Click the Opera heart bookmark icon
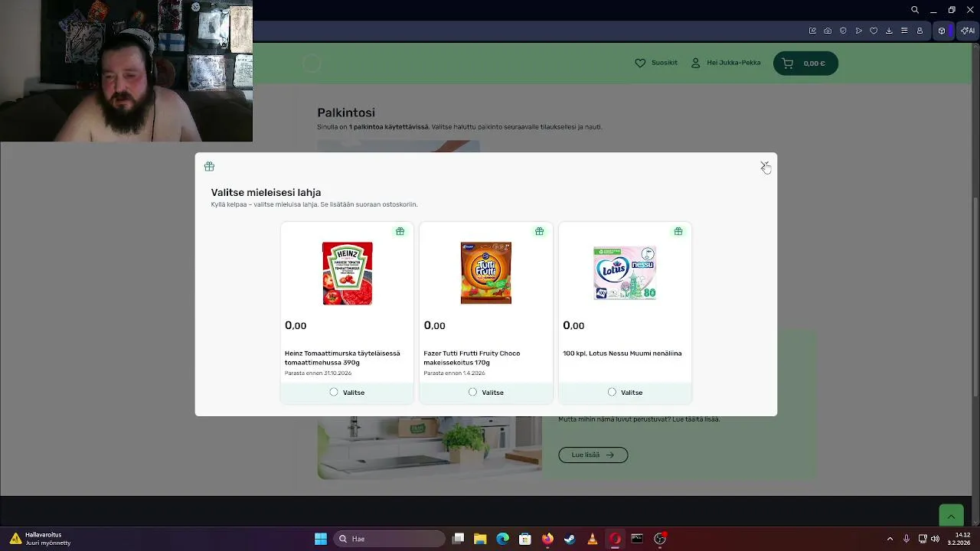This screenshot has width=980, height=551. click(x=874, y=31)
